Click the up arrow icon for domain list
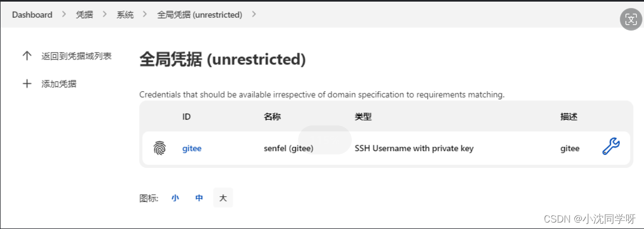The height and width of the screenshot is (229, 644). 27,56
